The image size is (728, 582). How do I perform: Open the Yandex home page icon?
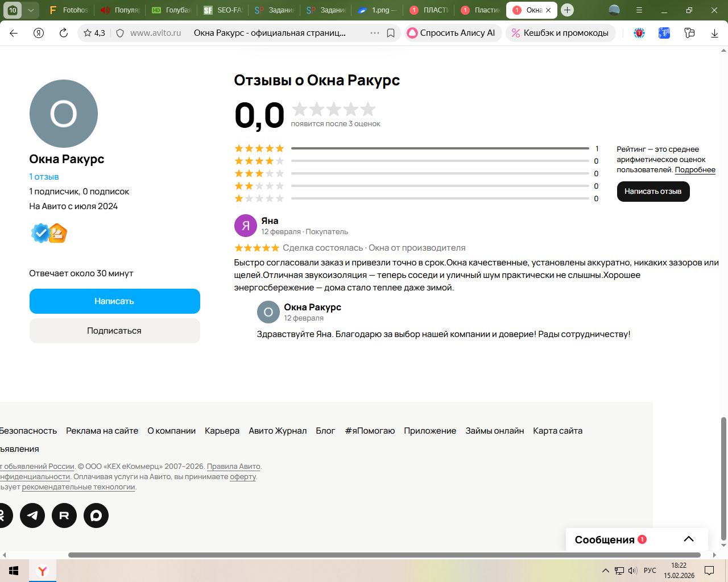[x=39, y=33]
